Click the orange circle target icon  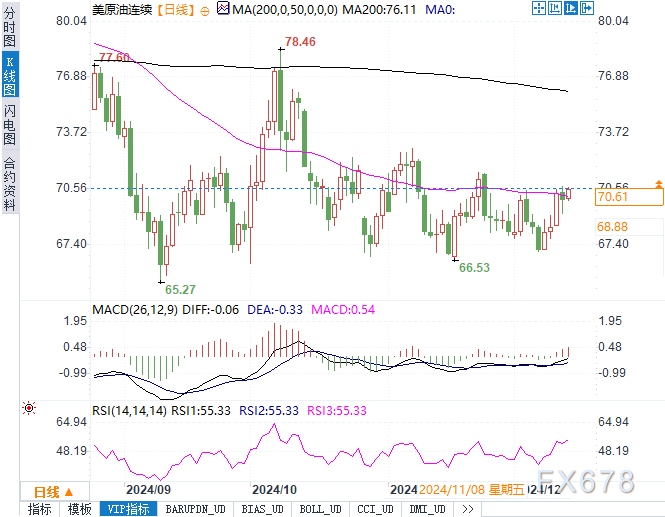tap(204, 11)
